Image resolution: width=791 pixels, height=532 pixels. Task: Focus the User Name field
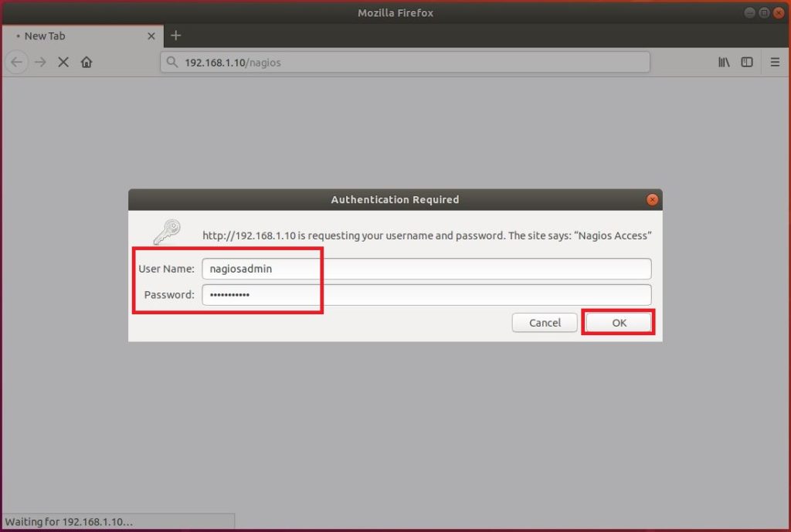[x=426, y=269]
